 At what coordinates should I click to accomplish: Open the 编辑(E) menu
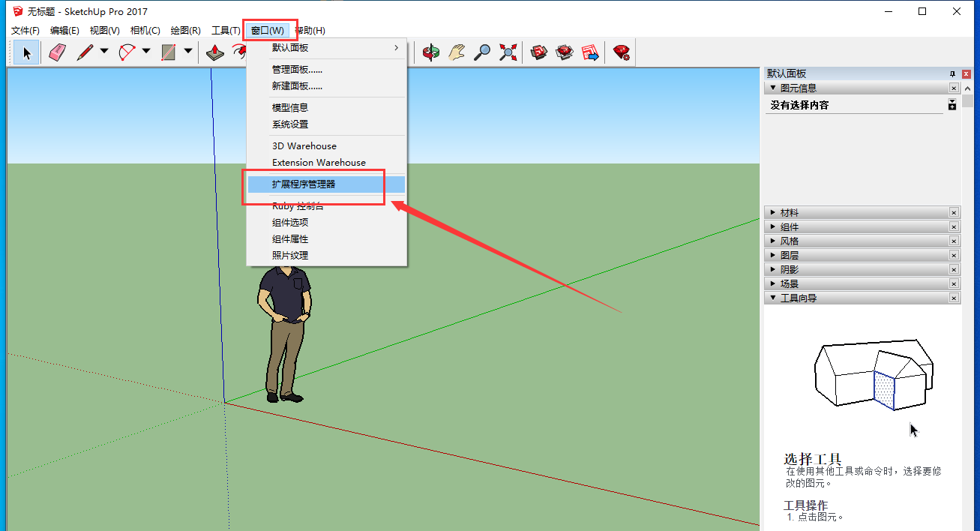click(x=64, y=31)
